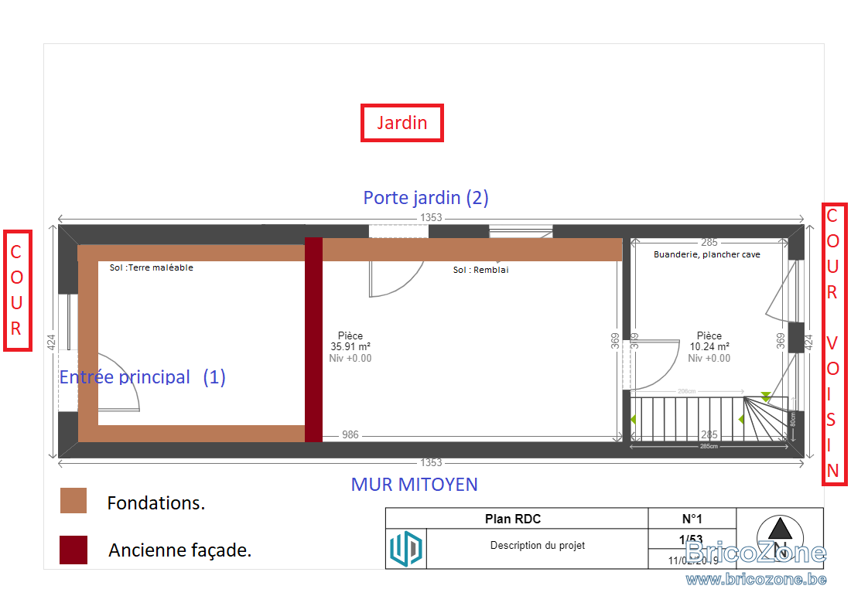Click the 'Porte jardin (2)' label
The width and height of the screenshot is (868, 613).
pos(425,198)
